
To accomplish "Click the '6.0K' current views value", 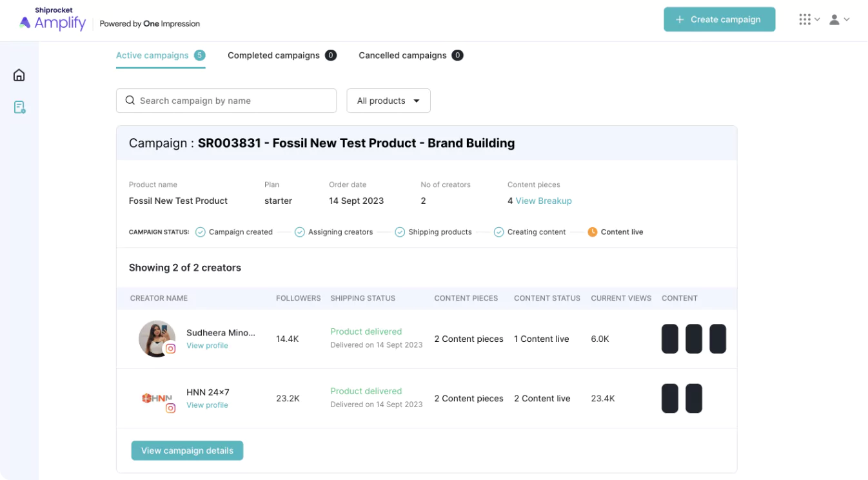I will [x=600, y=339].
